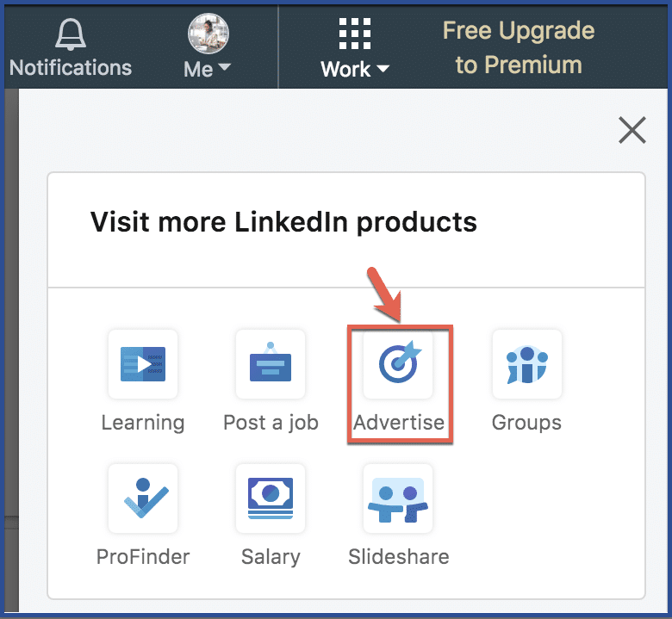Open the Learning product icon
The image size is (672, 619).
point(143,364)
